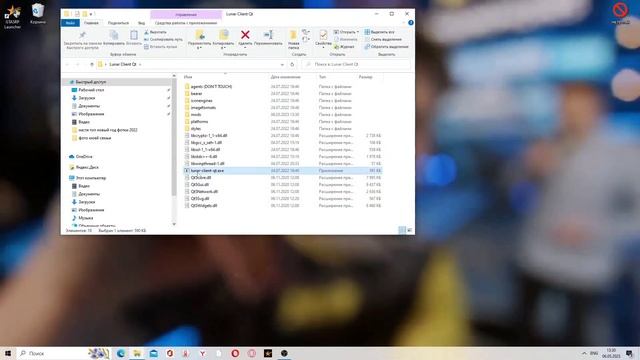Click the refresh button beside the address bar
Viewport: 640px width, 360px height.
point(292,64)
